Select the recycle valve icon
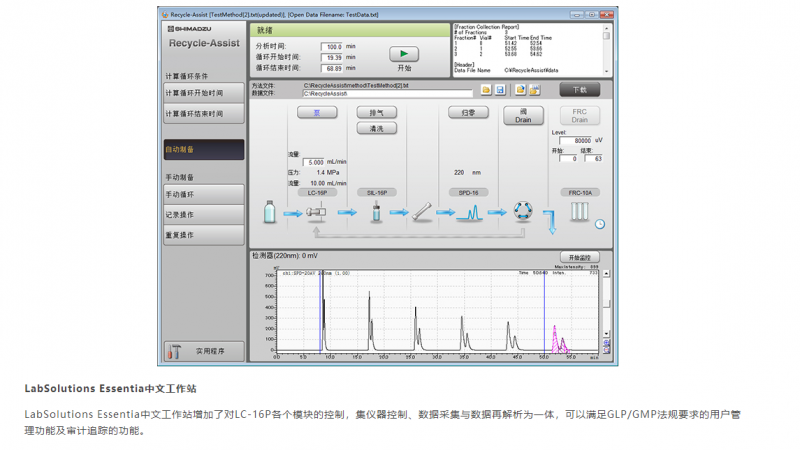 (x=523, y=211)
